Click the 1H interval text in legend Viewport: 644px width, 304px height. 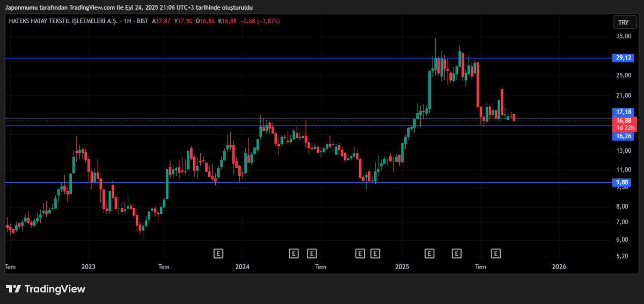(127, 21)
